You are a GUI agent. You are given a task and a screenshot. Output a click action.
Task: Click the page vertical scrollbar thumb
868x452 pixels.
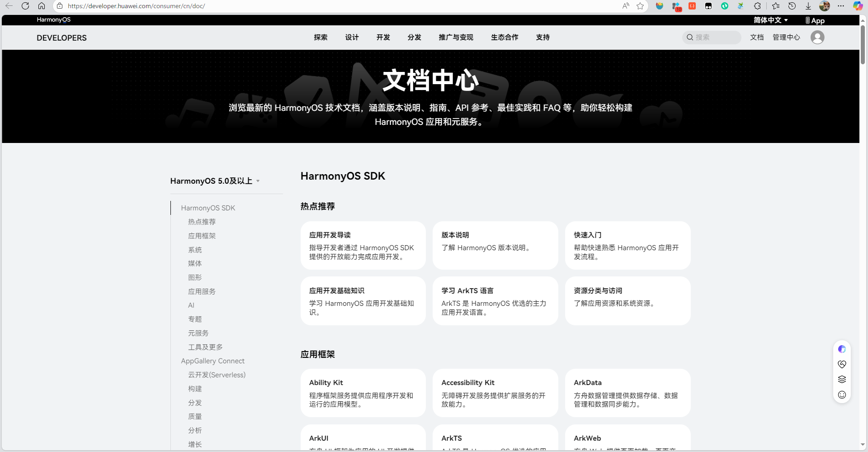click(863, 44)
